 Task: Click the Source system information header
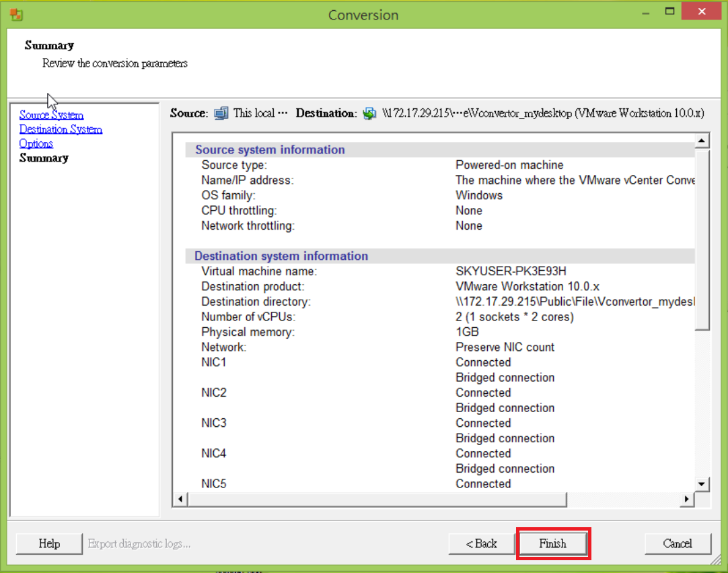[270, 149]
